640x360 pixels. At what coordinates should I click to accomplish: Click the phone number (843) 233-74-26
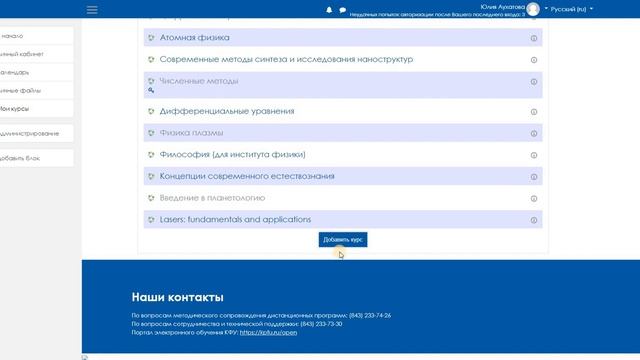tap(370, 316)
